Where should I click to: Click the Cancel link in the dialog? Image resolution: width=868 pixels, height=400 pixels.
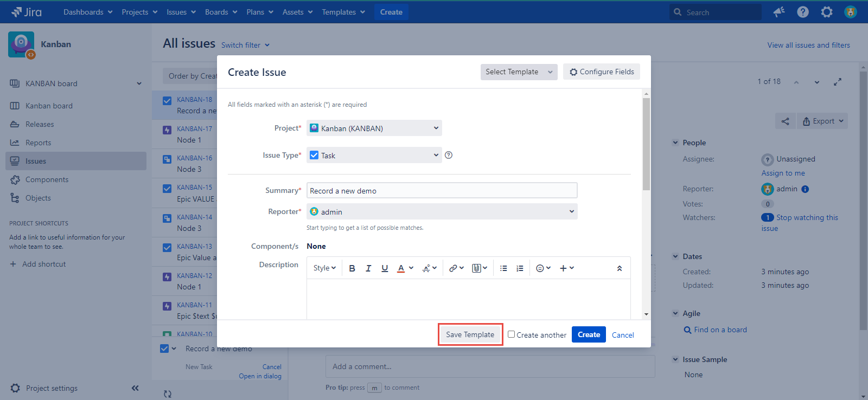[x=623, y=335]
